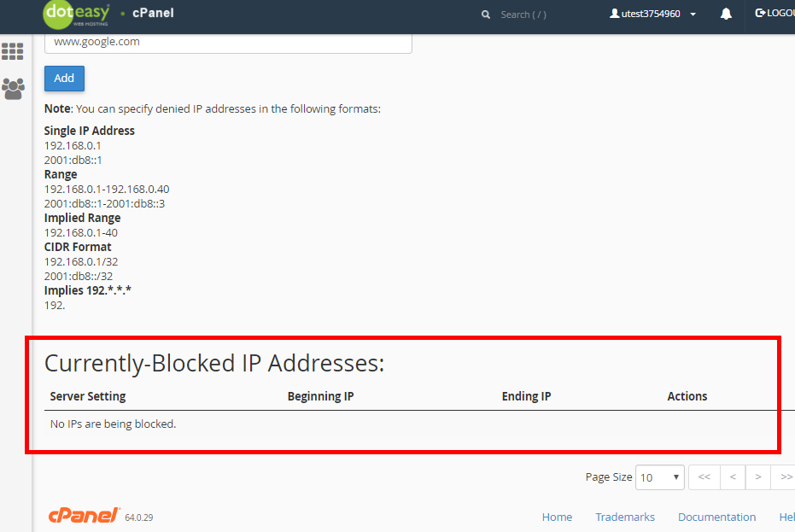Go to the first page of results
Image resolution: width=795 pixels, height=532 pixels.
pyautogui.click(x=704, y=477)
